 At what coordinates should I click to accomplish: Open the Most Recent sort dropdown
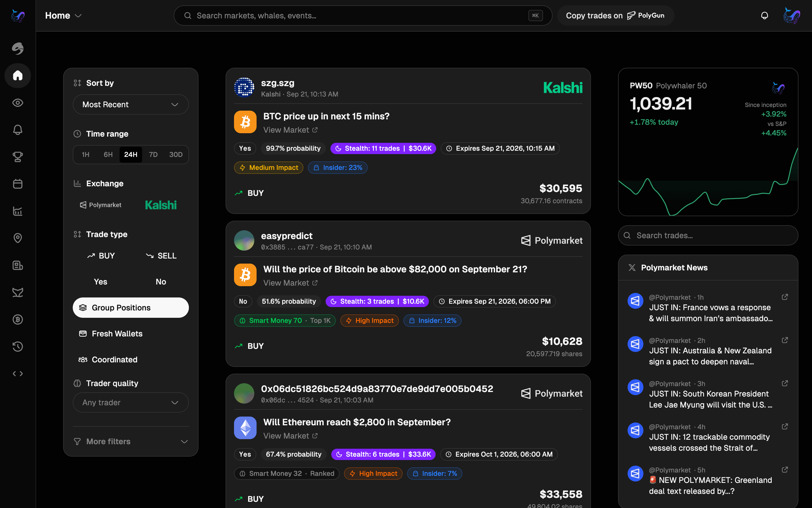coord(131,104)
